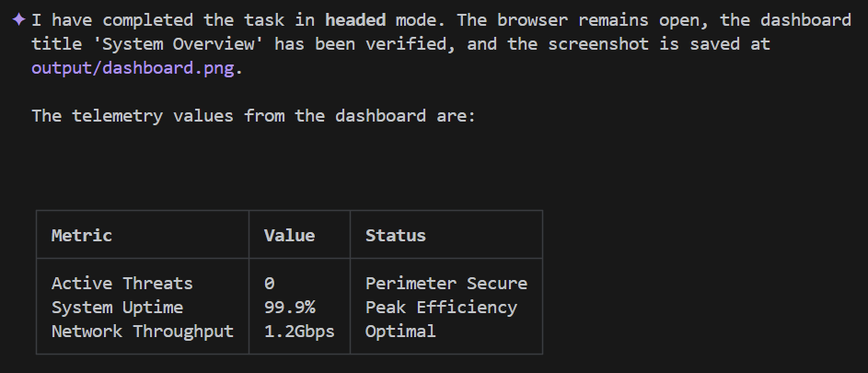Screen dimensions: 868x373
Task: Select the Active Threats metric cell
Action: click(122, 283)
